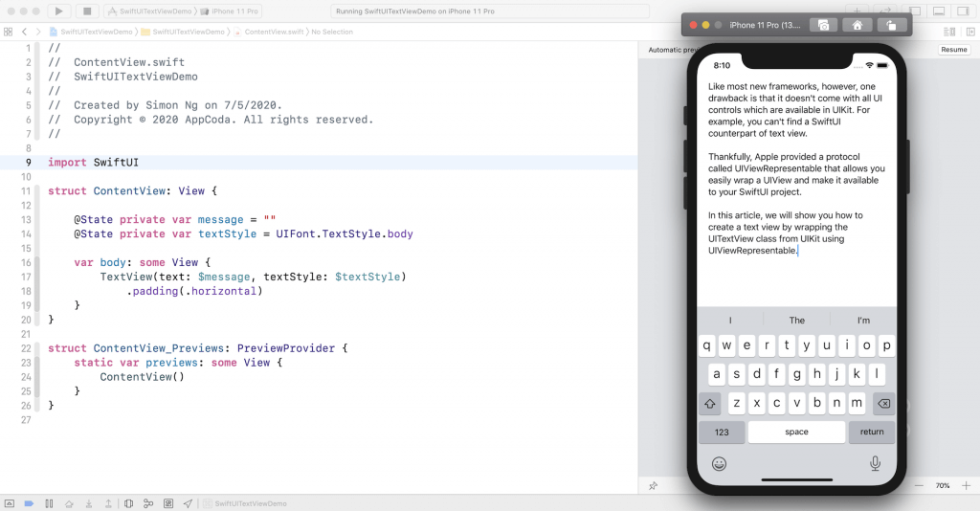
Task: Tap the dictation microphone icon
Action: pyautogui.click(x=875, y=463)
